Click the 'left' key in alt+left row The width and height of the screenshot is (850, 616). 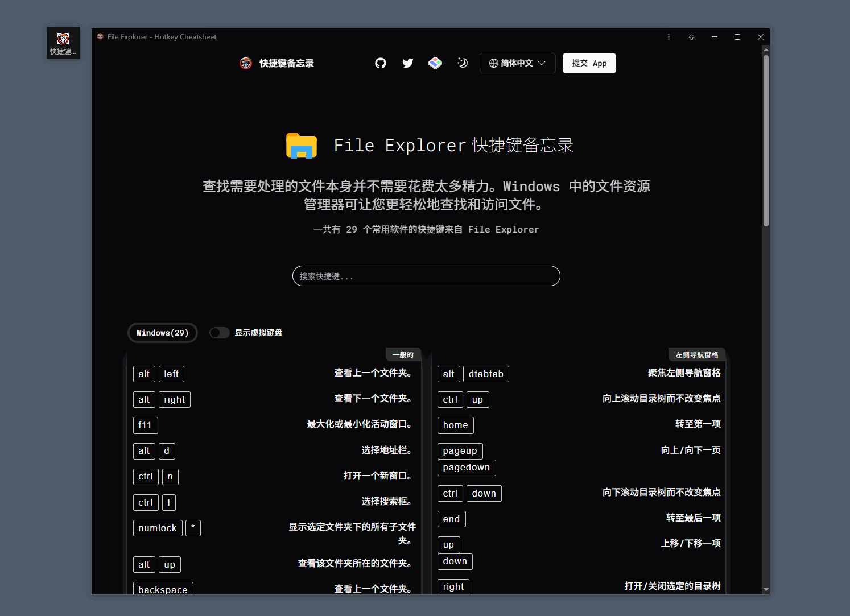(x=171, y=374)
